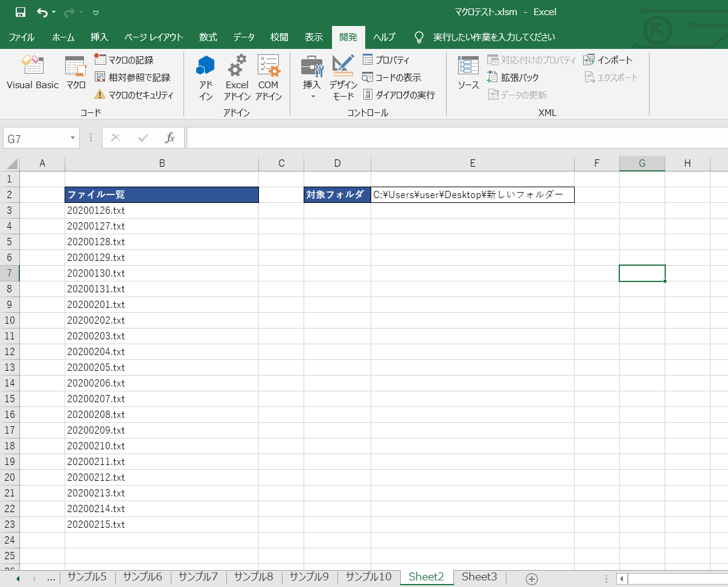This screenshot has height=587, width=728.
Task: Open COM アドイン dialog
Action: pos(269,77)
